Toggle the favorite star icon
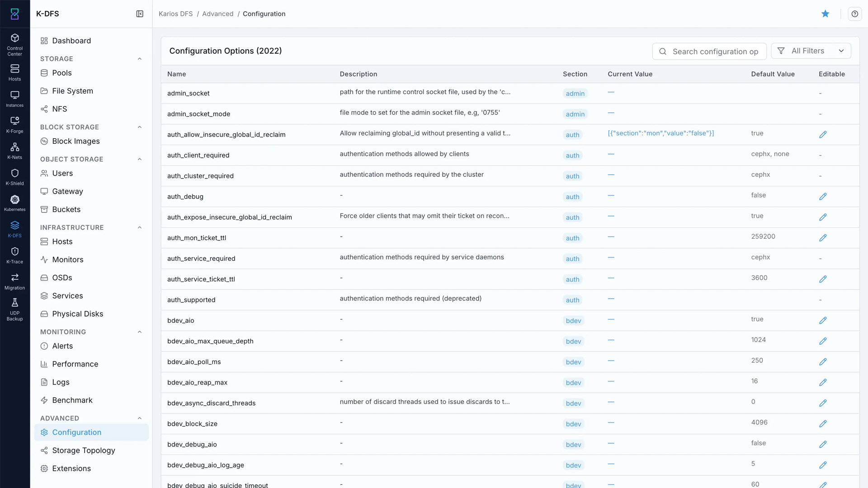The image size is (868, 488). (x=825, y=14)
